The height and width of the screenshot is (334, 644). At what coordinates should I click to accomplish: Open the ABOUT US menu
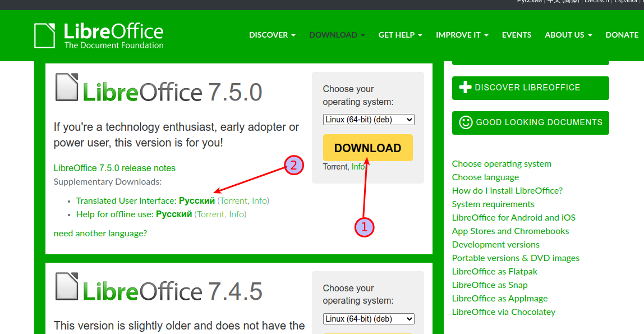568,35
